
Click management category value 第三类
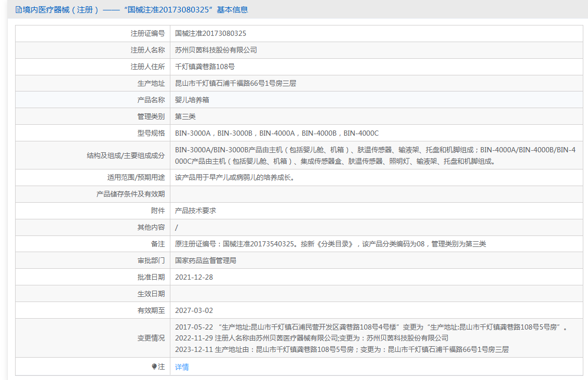coord(185,116)
